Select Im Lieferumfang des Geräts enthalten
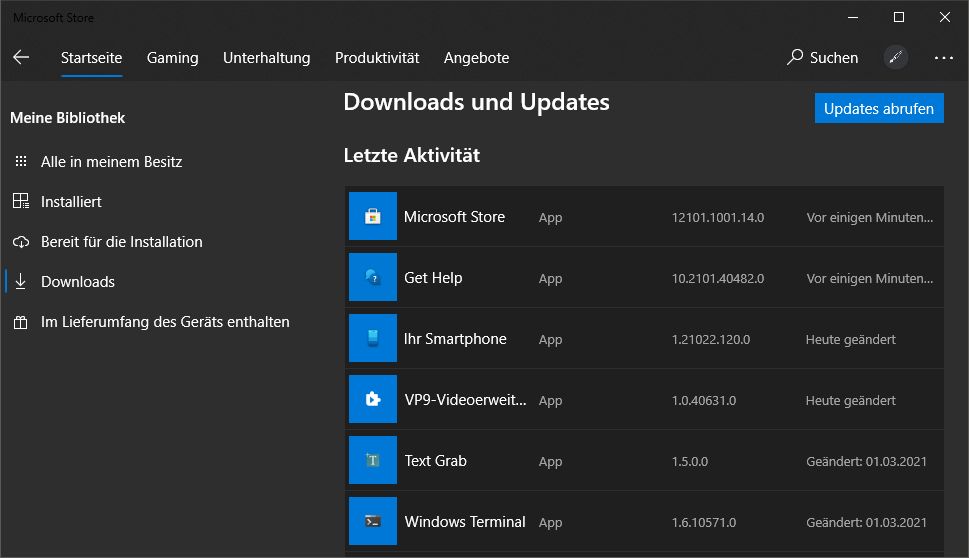The height and width of the screenshot is (558, 969). pyautogui.click(x=165, y=322)
